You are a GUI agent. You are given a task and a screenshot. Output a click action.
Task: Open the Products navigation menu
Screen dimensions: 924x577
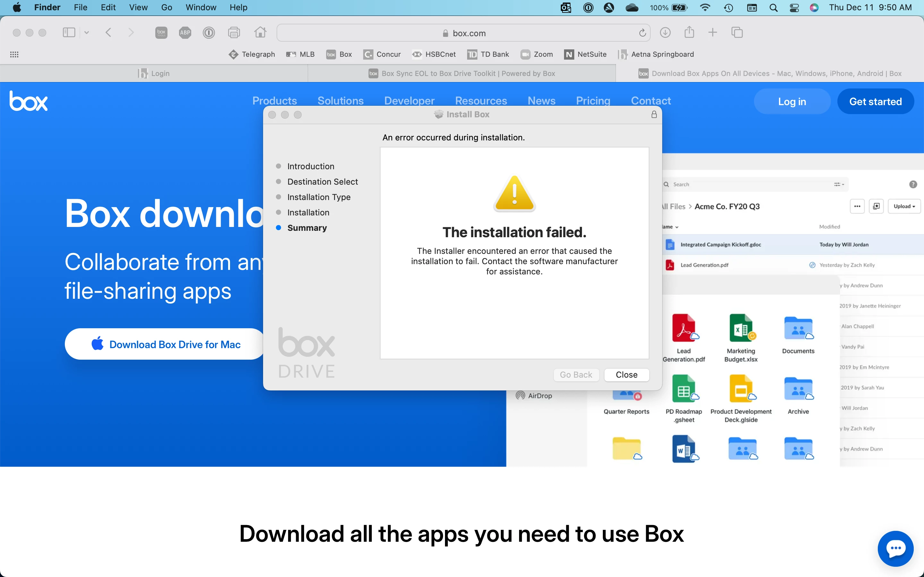[x=275, y=101]
